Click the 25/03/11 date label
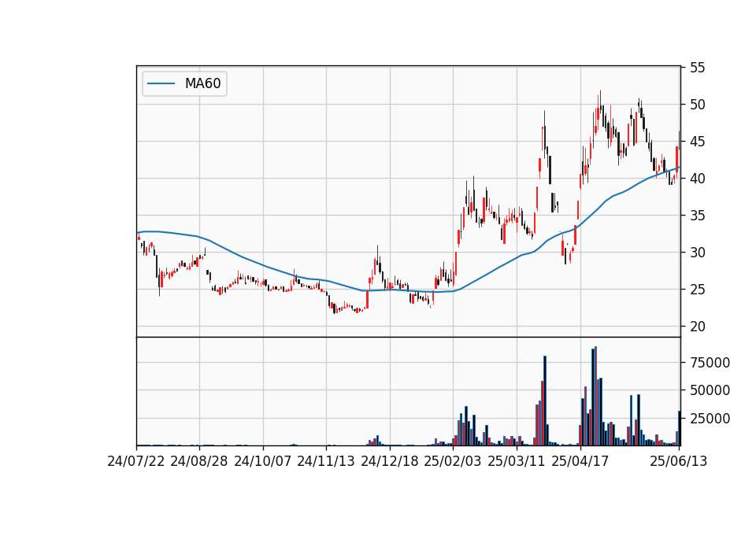The width and height of the screenshot is (756, 543). (517, 461)
